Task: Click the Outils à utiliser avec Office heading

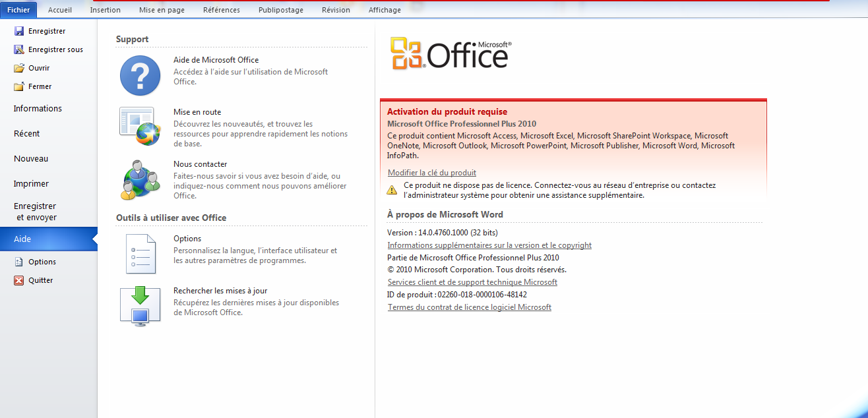Action: tap(171, 218)
